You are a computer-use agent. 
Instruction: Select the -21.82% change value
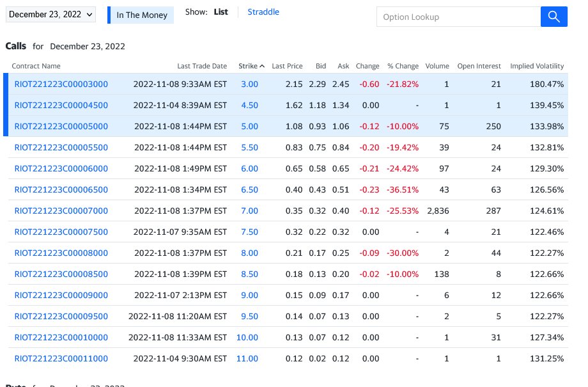(403, 84)
